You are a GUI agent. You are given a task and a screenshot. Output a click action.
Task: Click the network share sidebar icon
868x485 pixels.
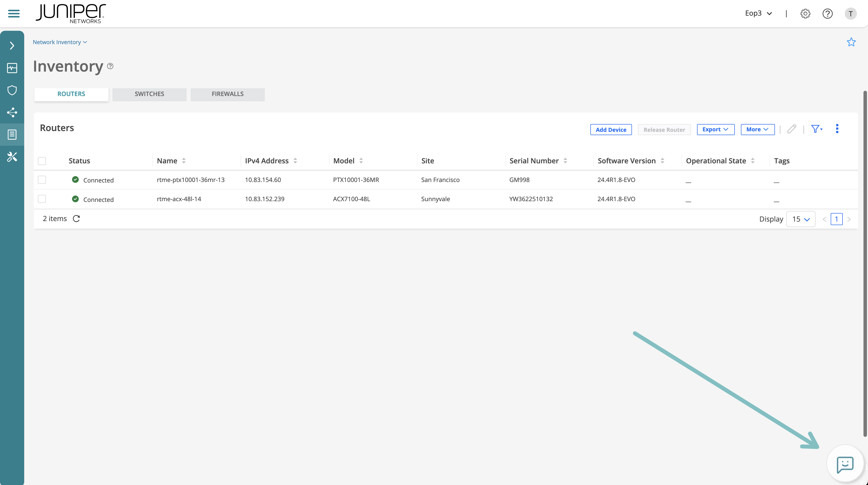pos(12,112)
